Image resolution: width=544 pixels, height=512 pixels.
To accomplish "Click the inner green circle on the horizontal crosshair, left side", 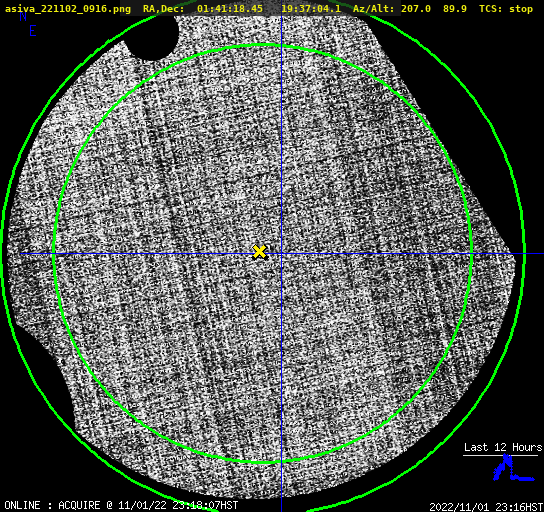I will pyautogui.click(x=54, y=254).
